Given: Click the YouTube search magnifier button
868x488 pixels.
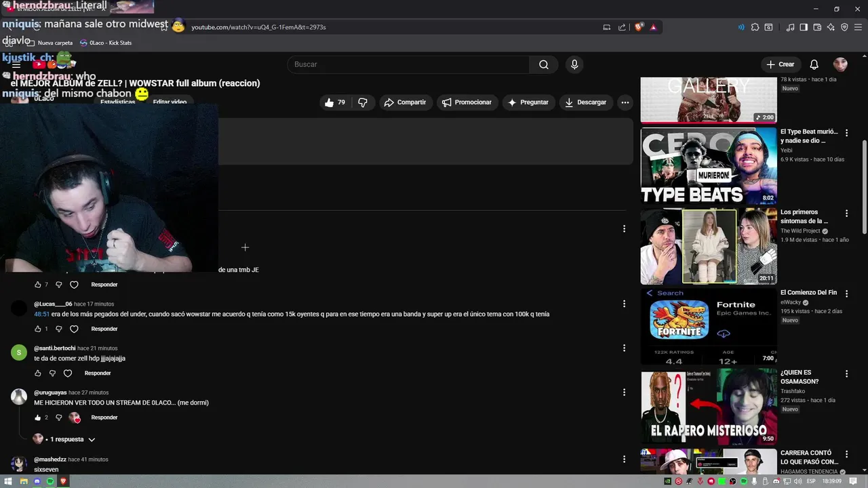Looking at the screenshot, I should tap(544, 64).
